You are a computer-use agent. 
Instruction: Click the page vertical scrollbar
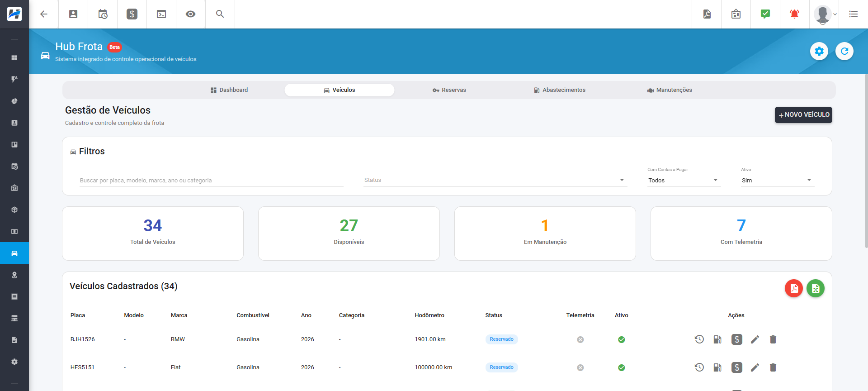(866, 161)
